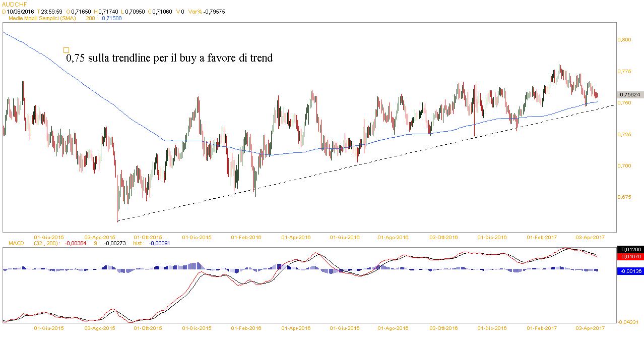Click the Medie Mobili Semplici (SMA) label
The width and height of the screenshot is (644, 337).
coord(42,18)
